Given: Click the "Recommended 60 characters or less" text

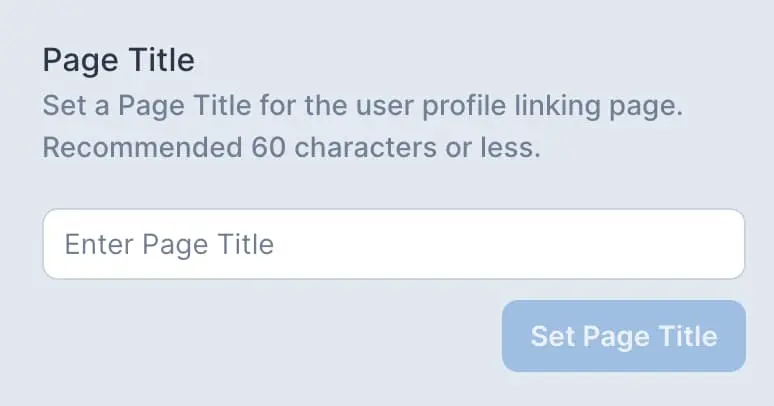Looking at the screenshot, I should click(x=291, y=148).
